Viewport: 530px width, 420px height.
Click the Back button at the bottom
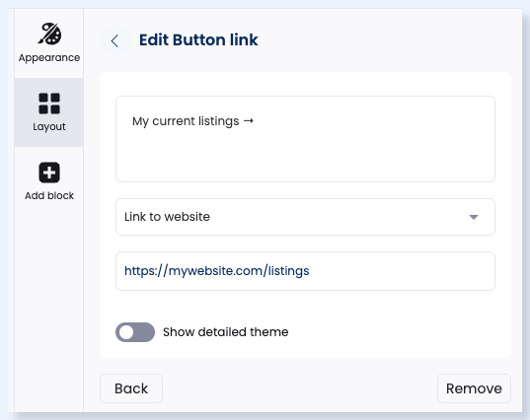point(131,388)
